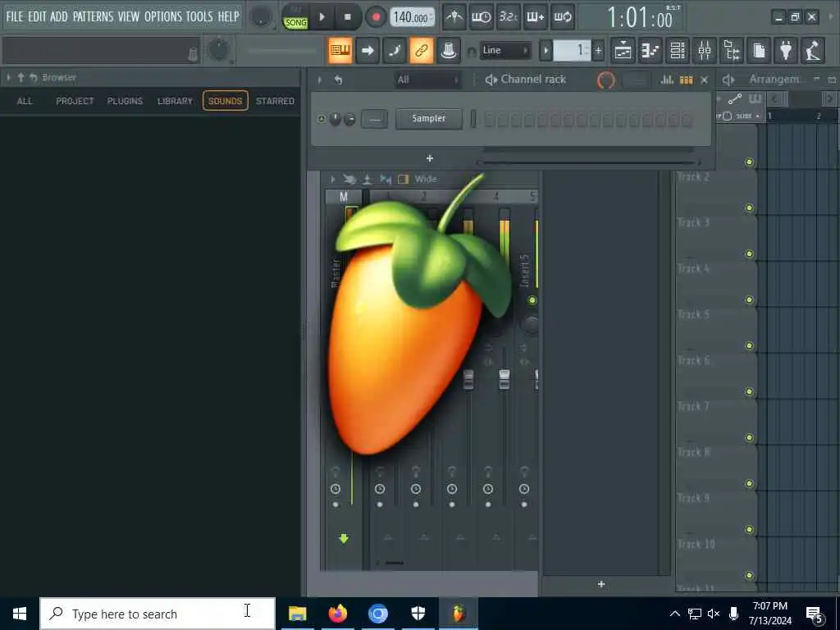Select the Master mixer track M
Image resolution: width=840 pixels, height=630 pixels.
tap(344, 197)
